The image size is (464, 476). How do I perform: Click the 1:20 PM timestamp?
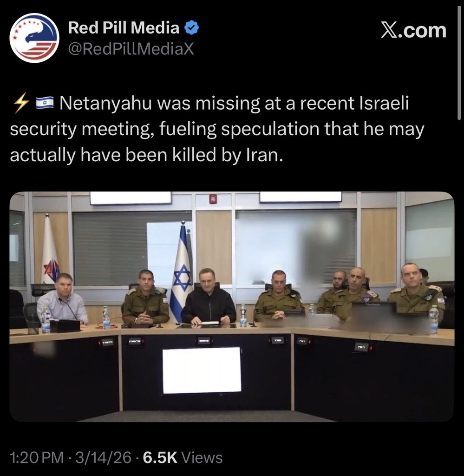coord(37,457)
